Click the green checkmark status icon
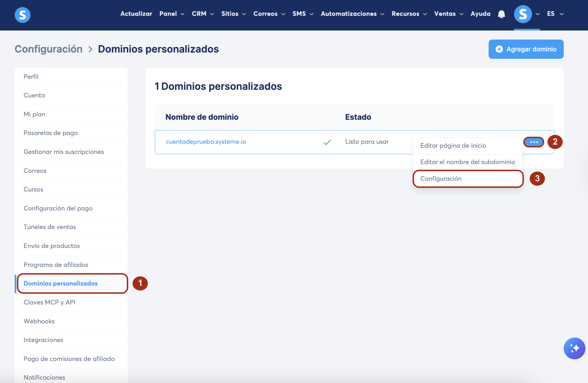Image resolution: width=588 pixels, height=383 pixels. (x=327, y=142)
